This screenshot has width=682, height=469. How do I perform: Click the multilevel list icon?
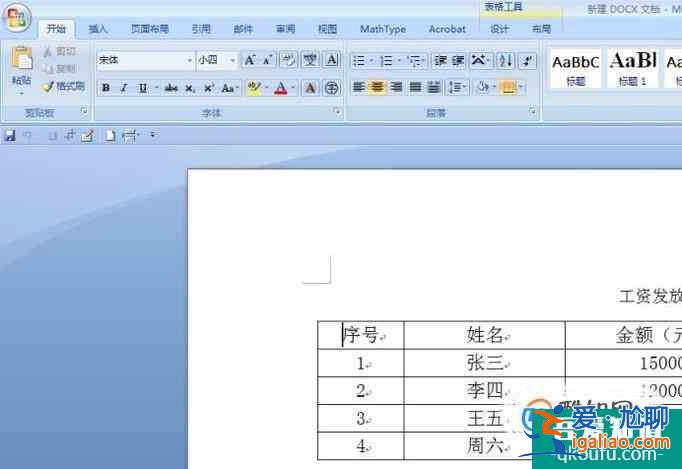click(x=414, y=60)
